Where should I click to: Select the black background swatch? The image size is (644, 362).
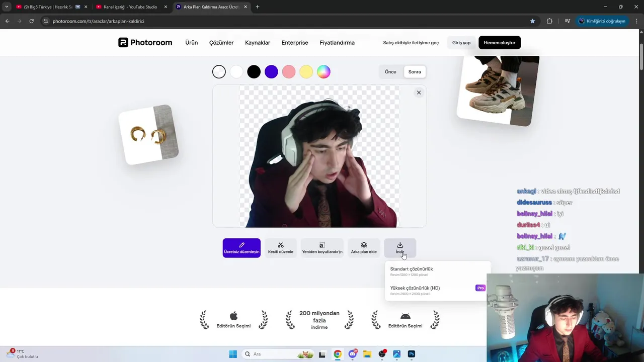254,72
